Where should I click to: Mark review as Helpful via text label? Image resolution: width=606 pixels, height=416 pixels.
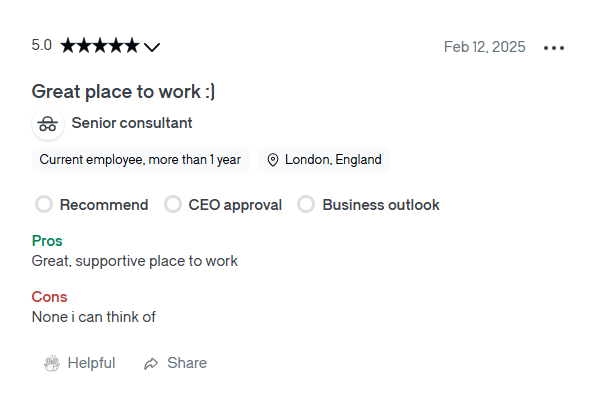coord(91,363)
